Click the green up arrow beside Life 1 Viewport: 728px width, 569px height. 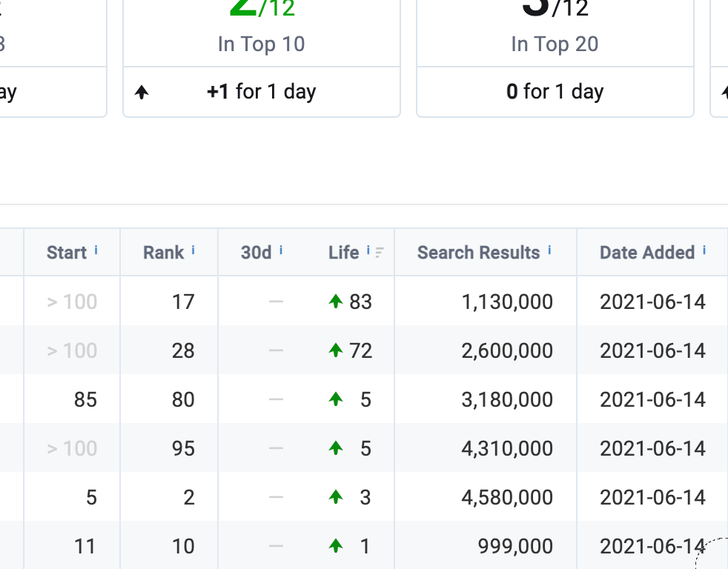coord(336,546)
